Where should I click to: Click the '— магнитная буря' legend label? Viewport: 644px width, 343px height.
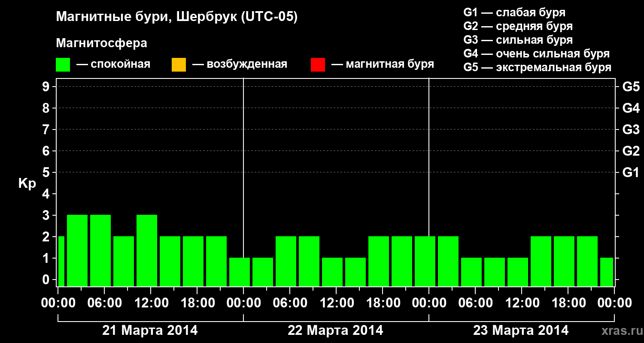383,65
